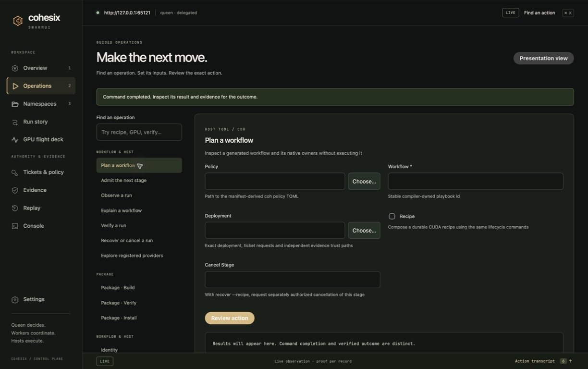The width and height of the screenshot is (588, 369).
Task: Select Verify a run operation
Action: click(x=139, y=225)
